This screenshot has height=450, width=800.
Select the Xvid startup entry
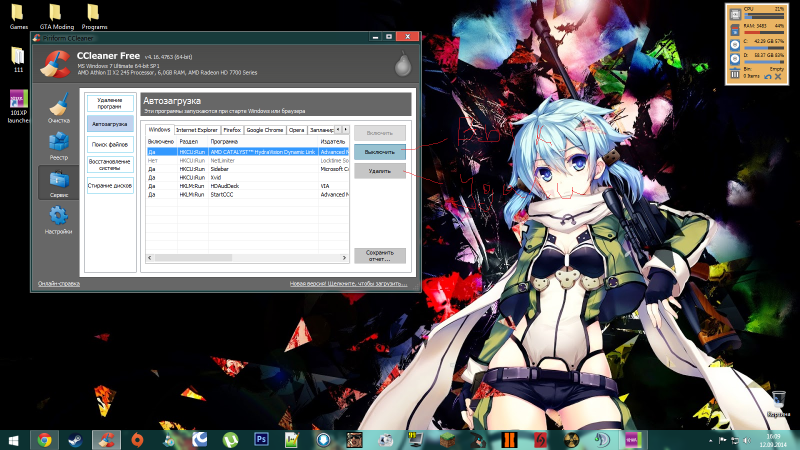pyautogui.click(x=247, y=178)
